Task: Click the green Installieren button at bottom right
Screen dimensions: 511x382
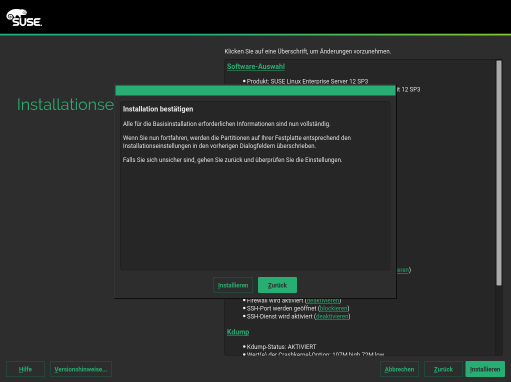Action: (x=485, y=369)
